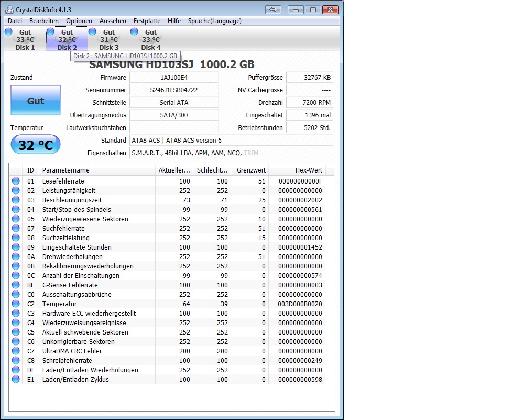Click status icon for Wiederzuweisungsereignisse row
Image resolution: width=524 pixels, height=420 pixels.
tap(16, 322)
